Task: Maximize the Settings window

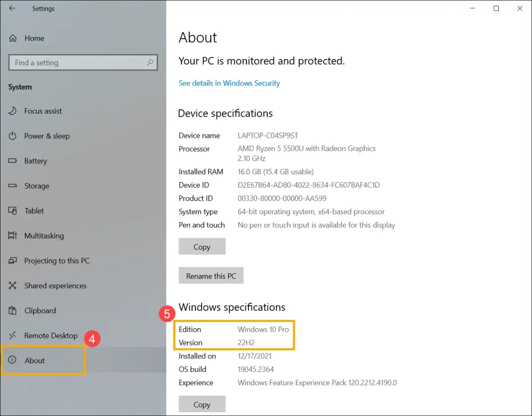Action: (x=496, y=8)
